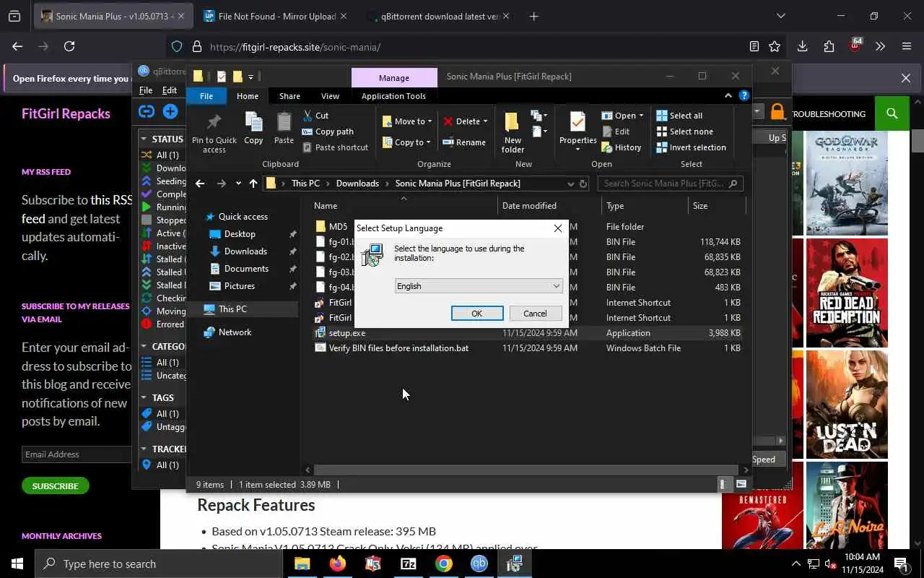Open Explorer File menu
The width and height of the screenshot is (924, 578).
[x=206, y=96]
